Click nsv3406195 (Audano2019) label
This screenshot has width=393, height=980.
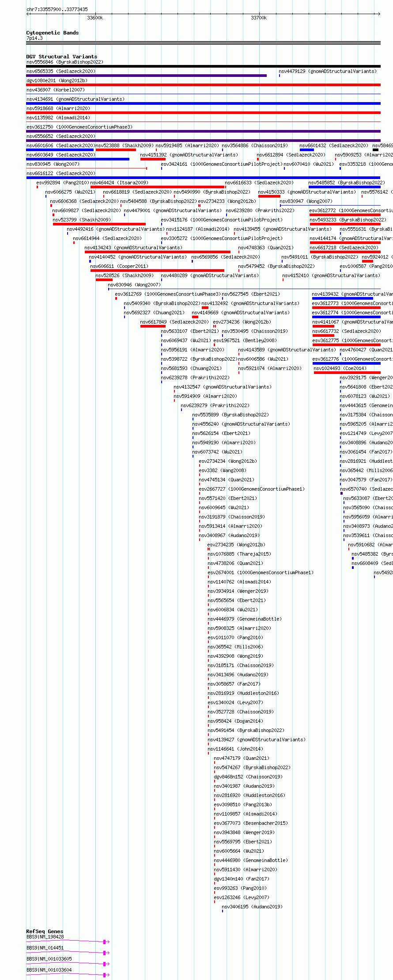click(x=252, y=907)
